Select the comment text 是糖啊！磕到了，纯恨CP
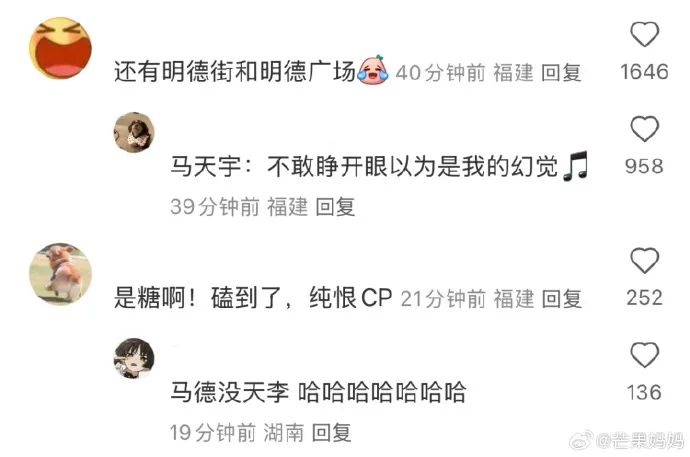Image resolution: width=690 pixels, height=457 pixels. (253, 298)
